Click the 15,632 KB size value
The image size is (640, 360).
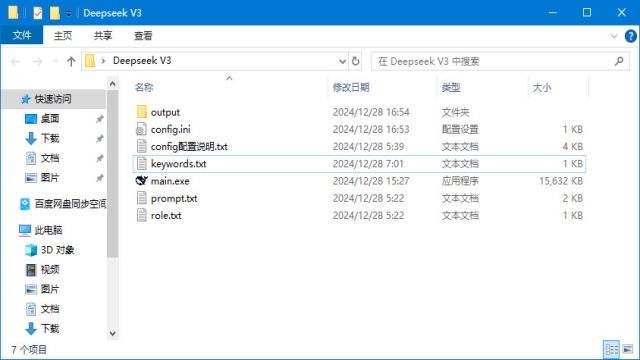(561, 181)
